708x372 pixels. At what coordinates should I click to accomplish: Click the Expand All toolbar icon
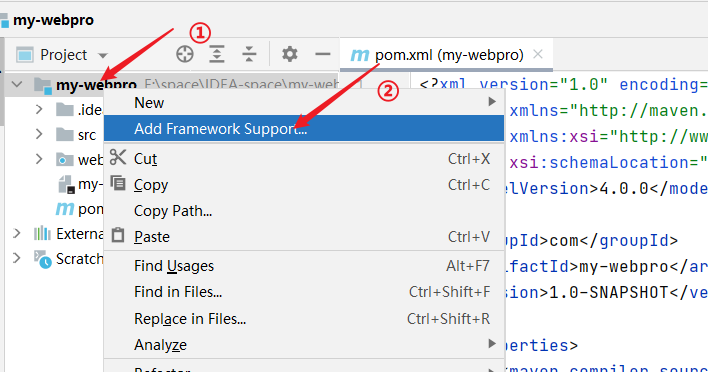click(x=217, y=54)
